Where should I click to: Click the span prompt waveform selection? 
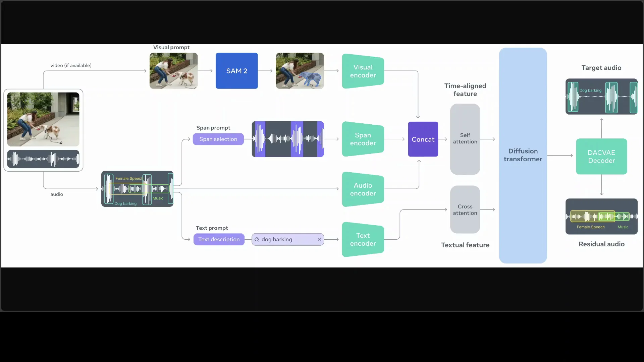point(288,139)
